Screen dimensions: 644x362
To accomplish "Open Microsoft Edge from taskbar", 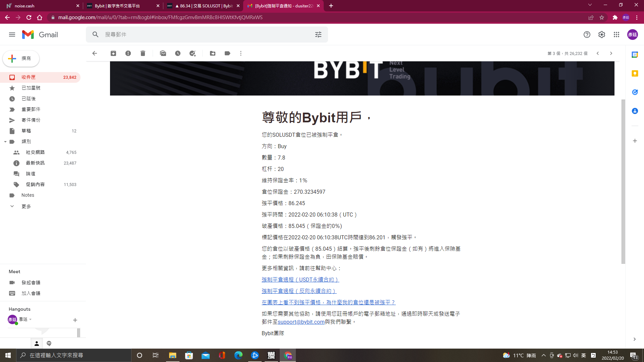I will coord(238,355).
